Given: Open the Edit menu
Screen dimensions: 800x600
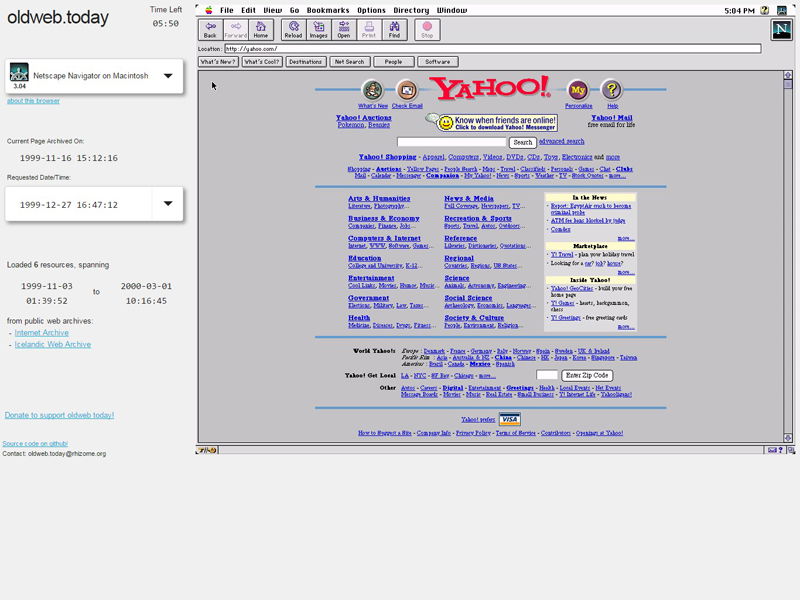Looking at the screenshot, I should pyautogui.click(x=248, y=10).
